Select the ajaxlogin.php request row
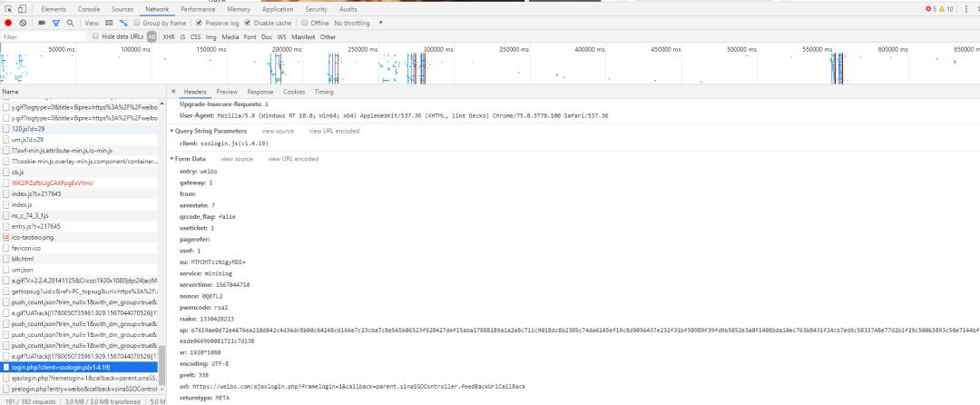Screen dimensions: 980x405 click(x=79, y=378)
